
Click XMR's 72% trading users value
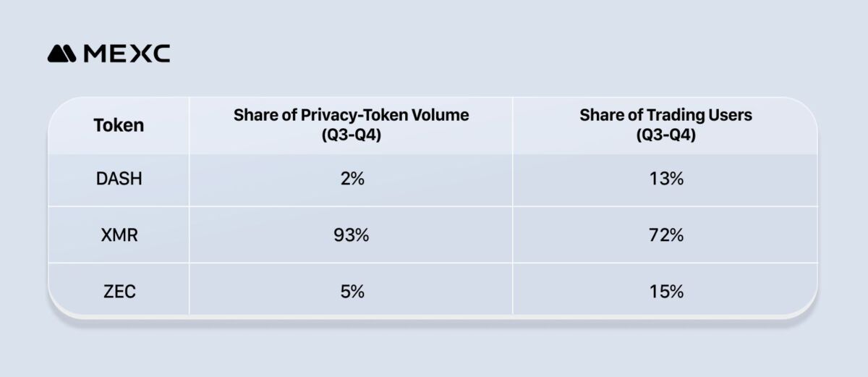(665, 236)
